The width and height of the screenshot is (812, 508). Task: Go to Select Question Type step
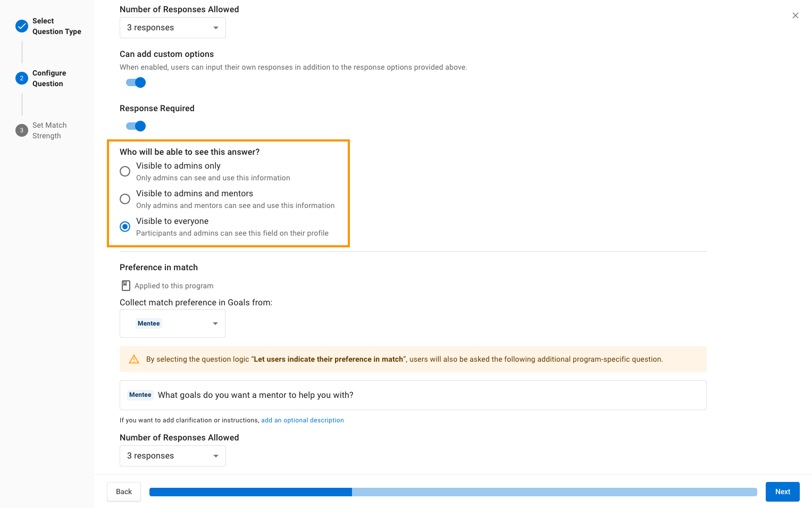pos(57,26)
